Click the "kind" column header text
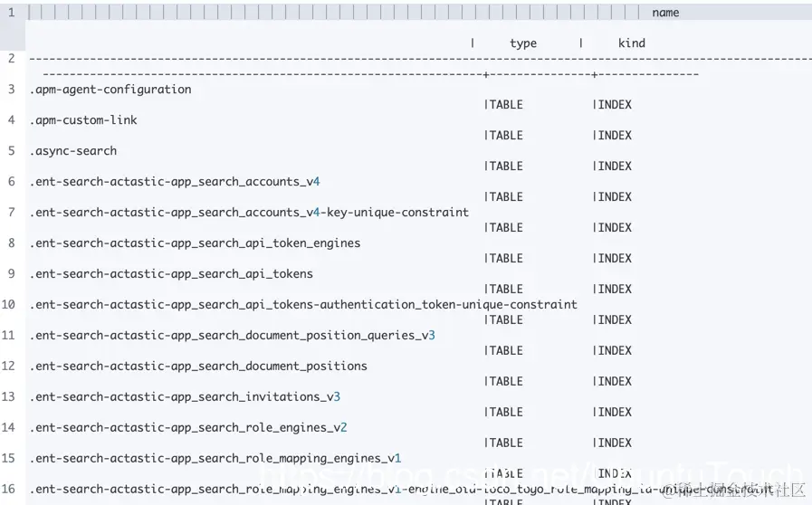The width and height of the screenshot is (812, 505). click(x=632, y=43)
